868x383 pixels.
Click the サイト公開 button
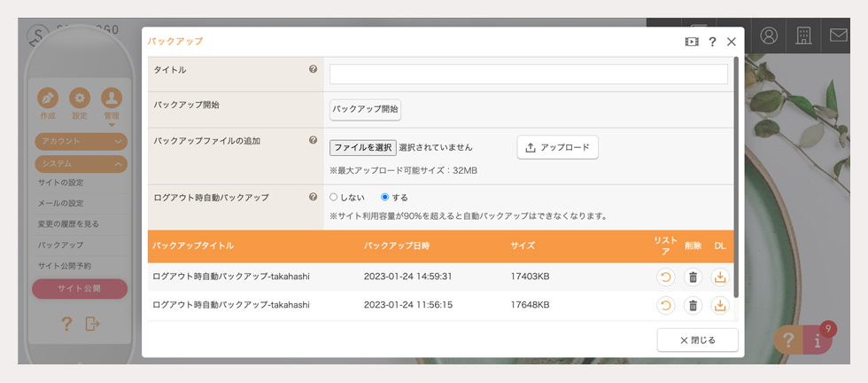point(80,289)
